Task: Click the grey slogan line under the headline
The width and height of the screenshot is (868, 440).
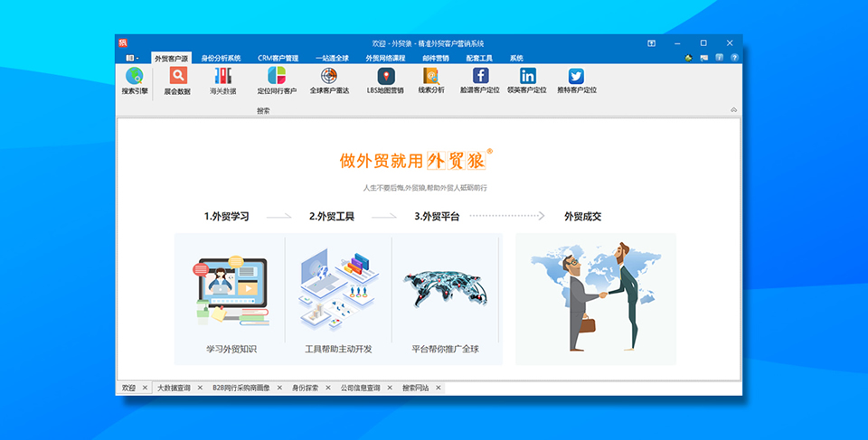Action: click(x=425, y=188)
